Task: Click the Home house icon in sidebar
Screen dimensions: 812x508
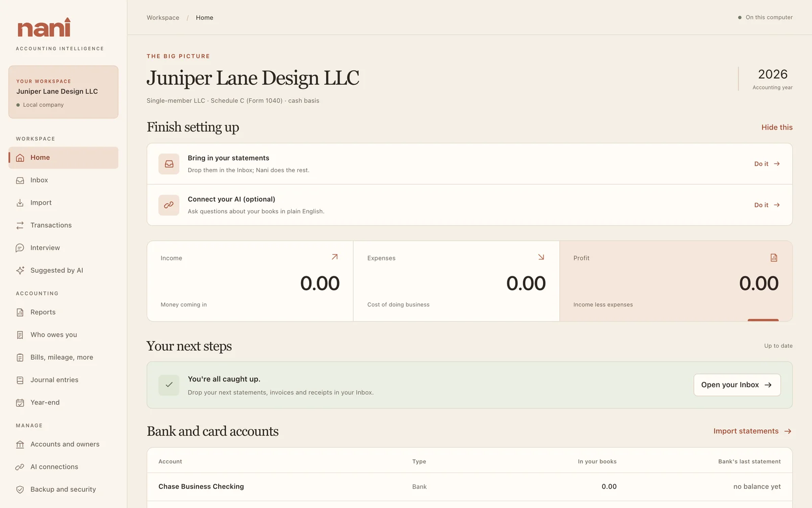Action: 20,158
